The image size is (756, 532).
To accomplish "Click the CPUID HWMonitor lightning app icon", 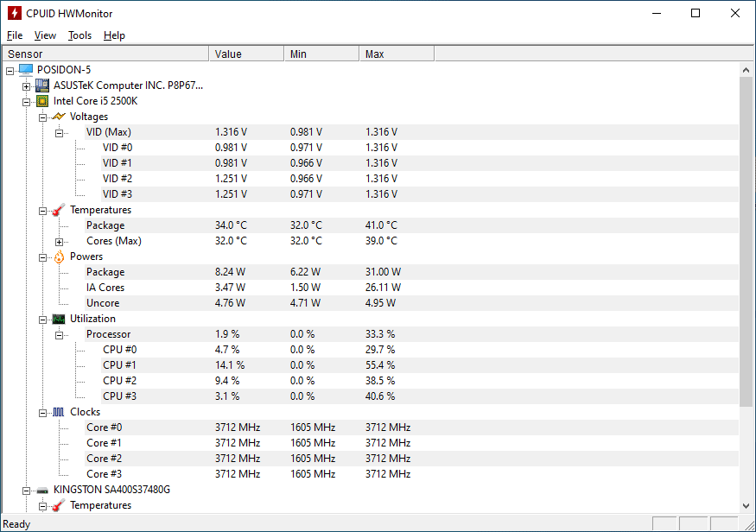I will [x=15, y=13].
